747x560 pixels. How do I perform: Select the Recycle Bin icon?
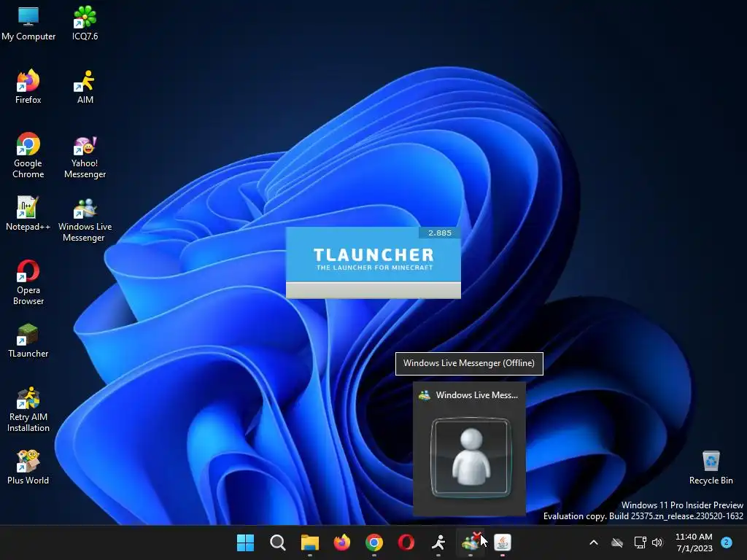coord(711,467)
